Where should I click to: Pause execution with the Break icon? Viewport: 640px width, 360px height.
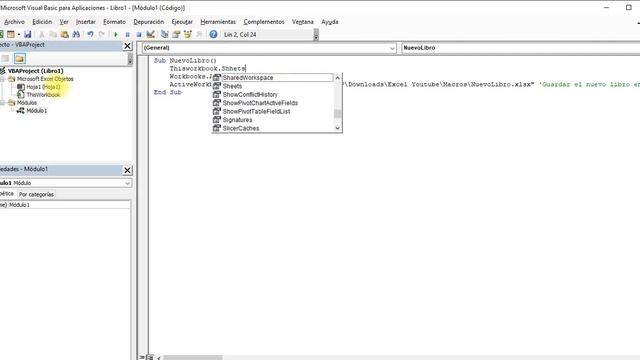[127, 35]
